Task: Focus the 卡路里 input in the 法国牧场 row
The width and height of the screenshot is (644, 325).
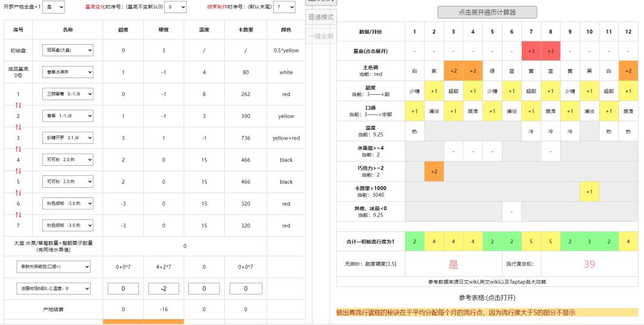Action: click(246, 289)
